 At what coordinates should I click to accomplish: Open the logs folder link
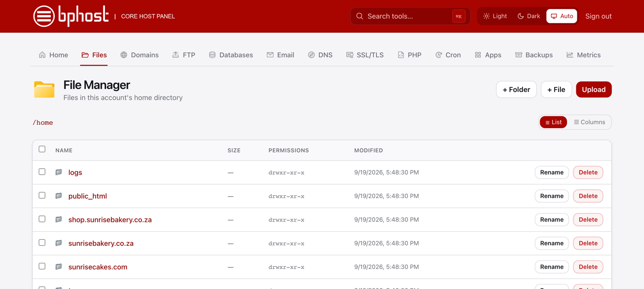coord(75,172)
